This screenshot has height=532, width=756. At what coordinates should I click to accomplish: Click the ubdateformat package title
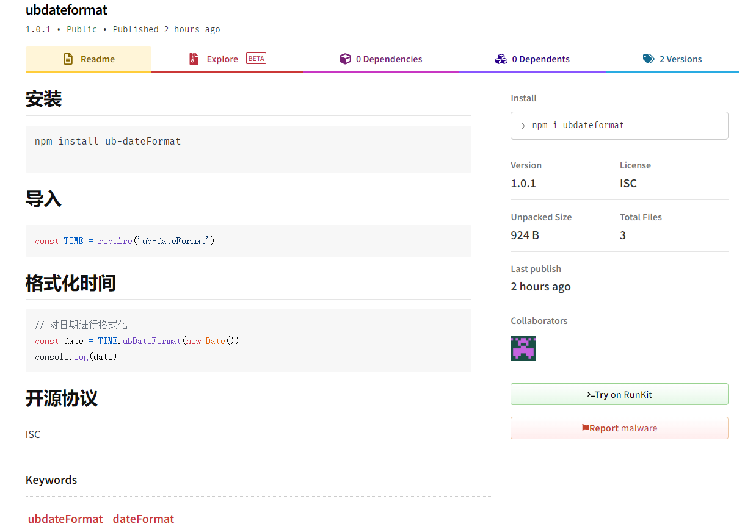(67, 10)
